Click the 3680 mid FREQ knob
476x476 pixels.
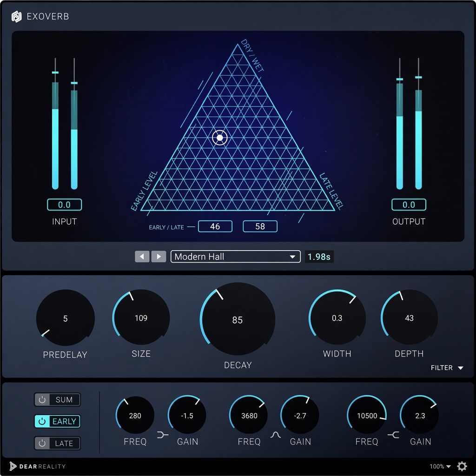pos(249,415)
